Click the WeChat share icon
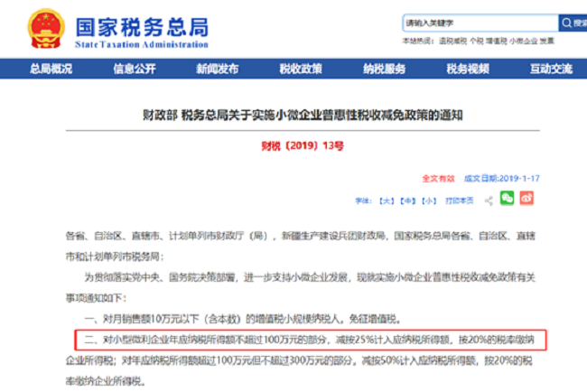The height and width of the screenshot is (392, 587). pos(508,198)
